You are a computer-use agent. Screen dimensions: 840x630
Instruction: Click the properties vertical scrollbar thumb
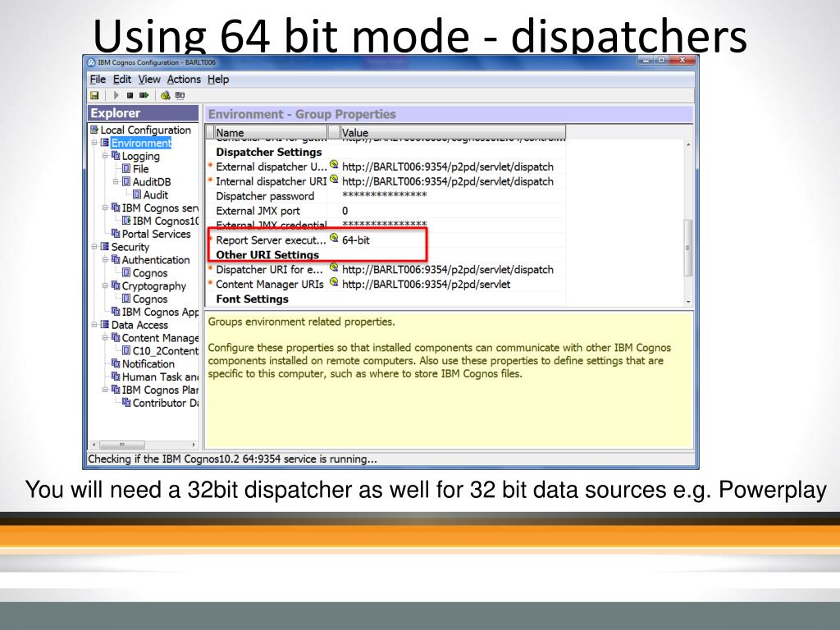point(688,248)
